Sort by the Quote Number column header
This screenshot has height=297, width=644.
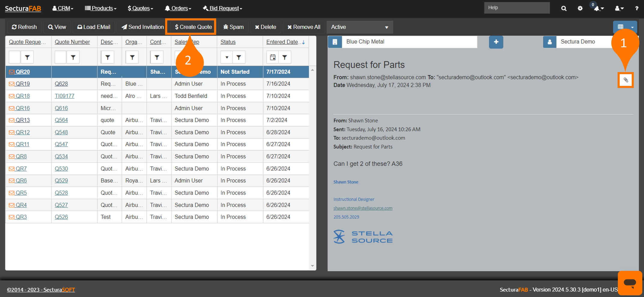click(72, 42)
